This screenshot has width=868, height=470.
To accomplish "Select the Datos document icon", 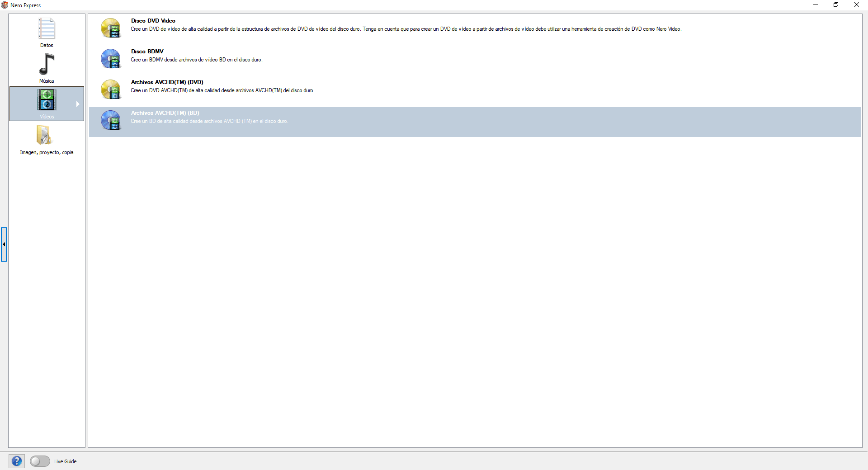I will pyautogui.click(x=47, y=28).
